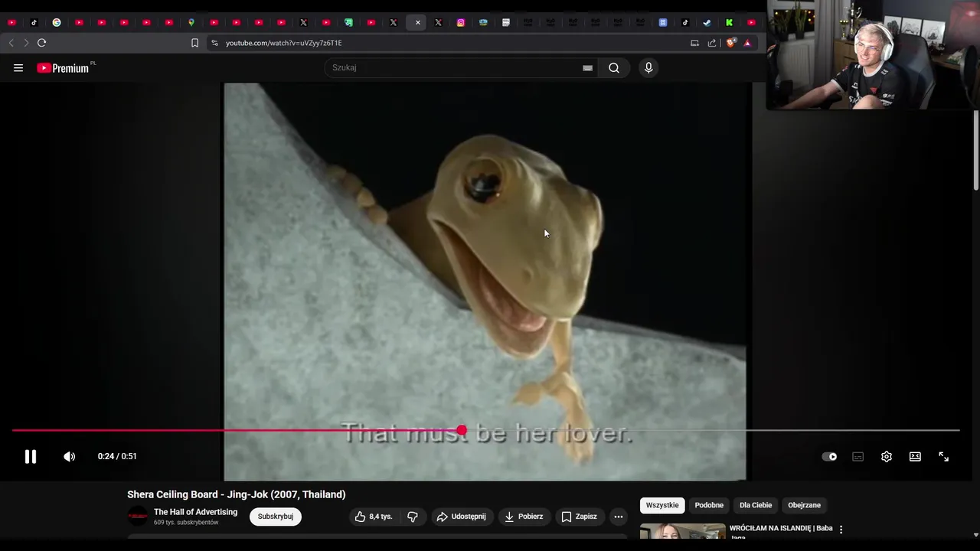The image size is (980, 551).
Task: Close the active browser tab
Action: 417,23
